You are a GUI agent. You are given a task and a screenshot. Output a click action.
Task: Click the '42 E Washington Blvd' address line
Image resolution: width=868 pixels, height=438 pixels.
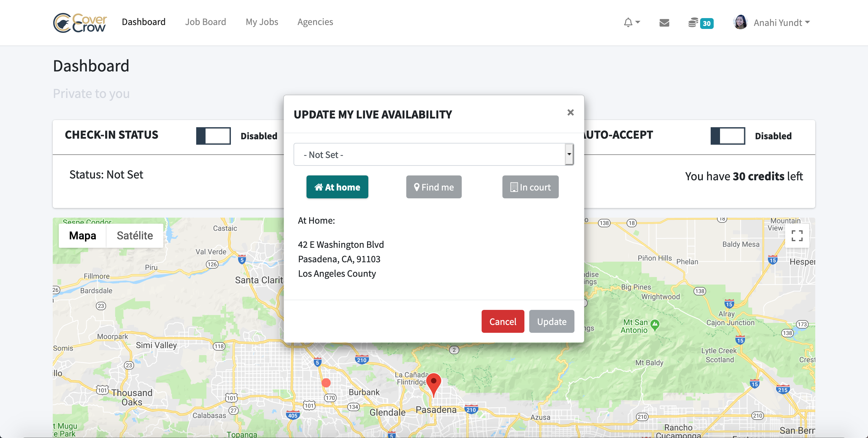pyautogui.click(x=341, y=244)
